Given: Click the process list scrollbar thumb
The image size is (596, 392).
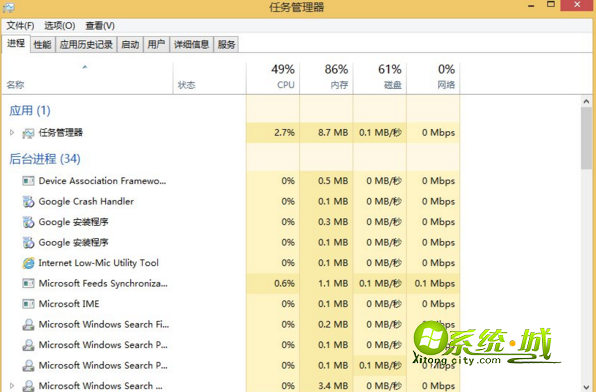Looking at the screenshot, I should 586,138.
